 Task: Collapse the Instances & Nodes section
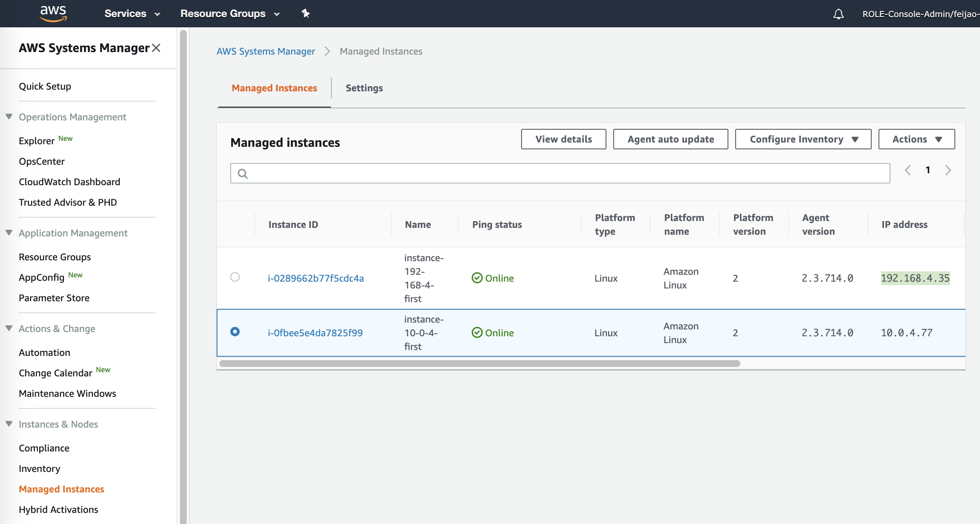click(x=9, y=424)
